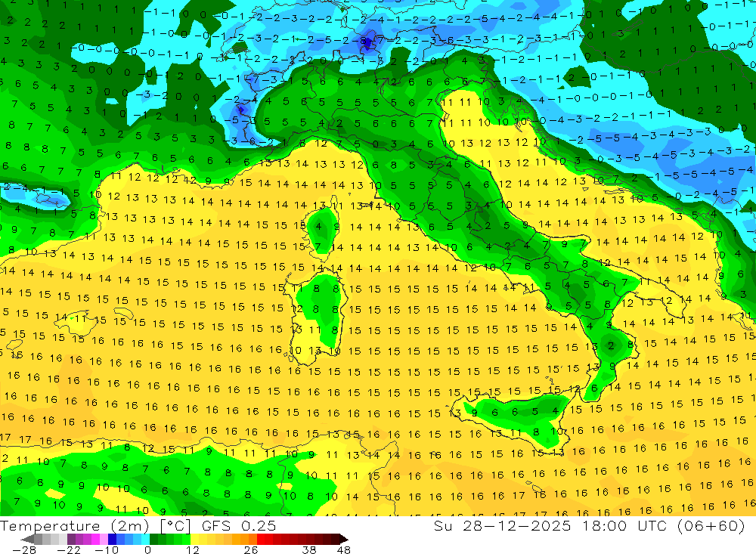Click the "38" legend value

[x=309, y=550]
